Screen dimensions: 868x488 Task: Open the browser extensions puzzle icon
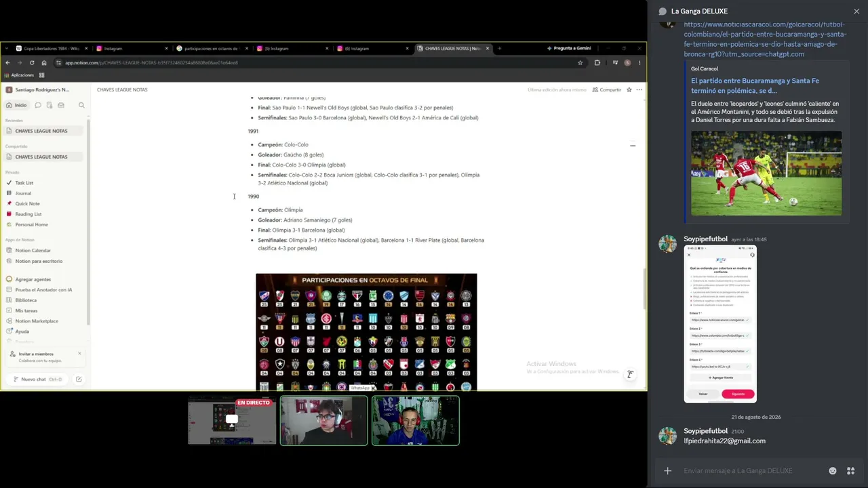point(597,62)
